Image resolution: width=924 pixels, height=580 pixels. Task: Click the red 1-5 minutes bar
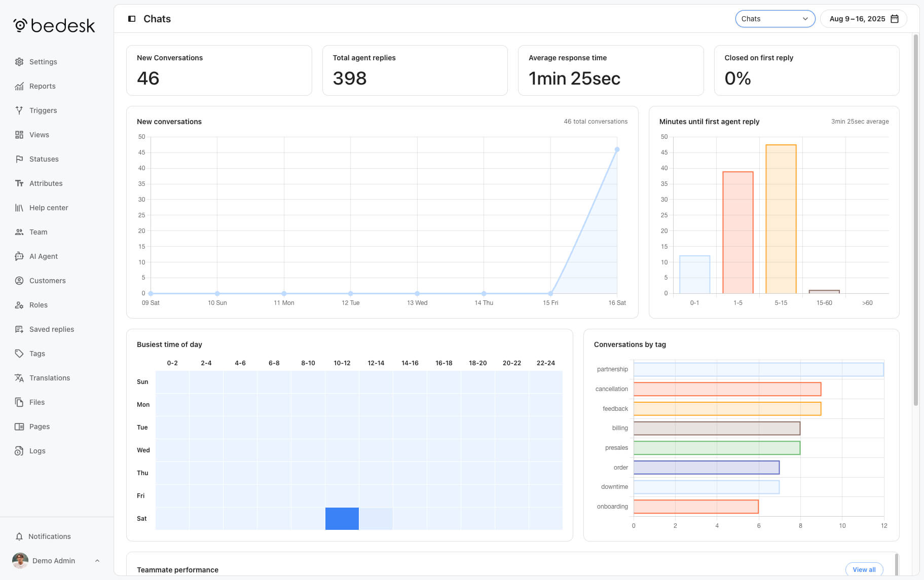pyautogui.click(x=738, y=233)
